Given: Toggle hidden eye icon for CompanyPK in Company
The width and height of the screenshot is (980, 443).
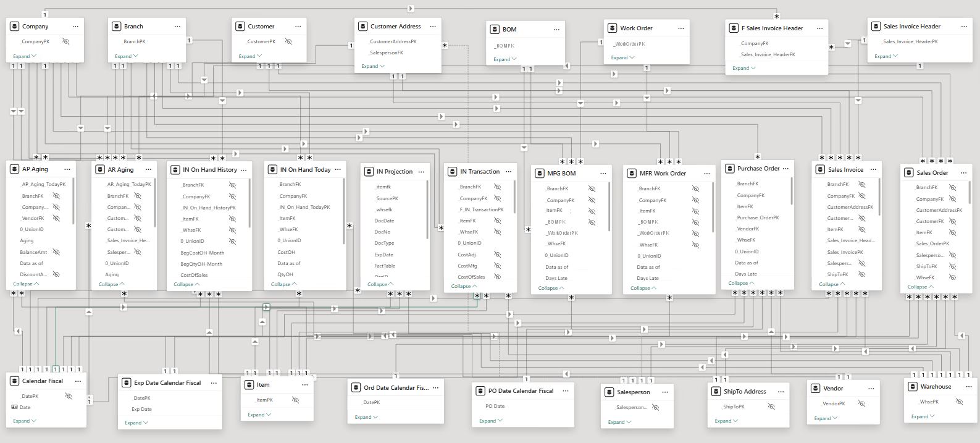Looking at the screenshot, I should coord(66,41).
